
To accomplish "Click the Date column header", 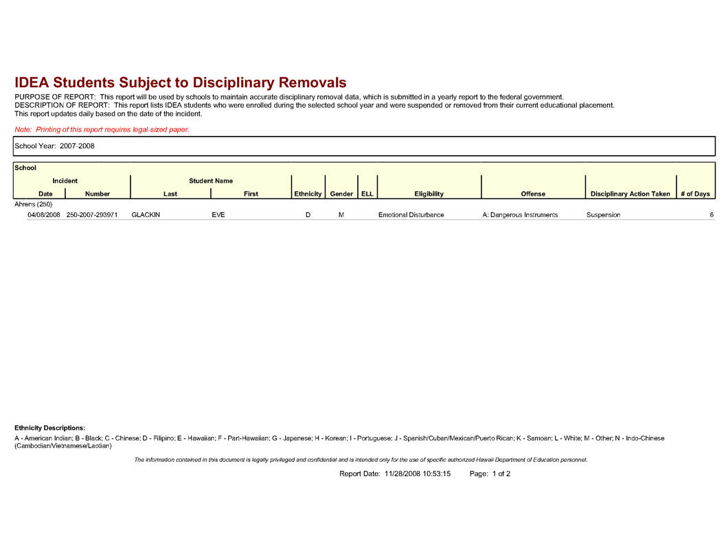I will click(45, 194).
